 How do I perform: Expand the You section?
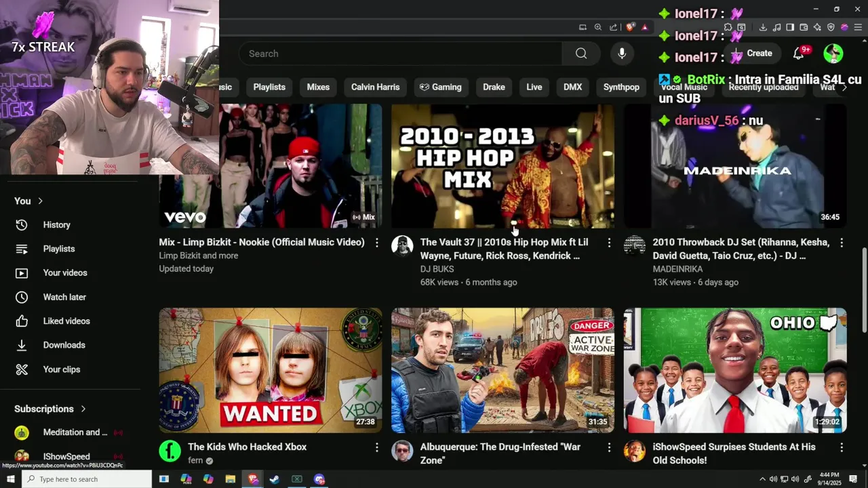click(28, 201)
